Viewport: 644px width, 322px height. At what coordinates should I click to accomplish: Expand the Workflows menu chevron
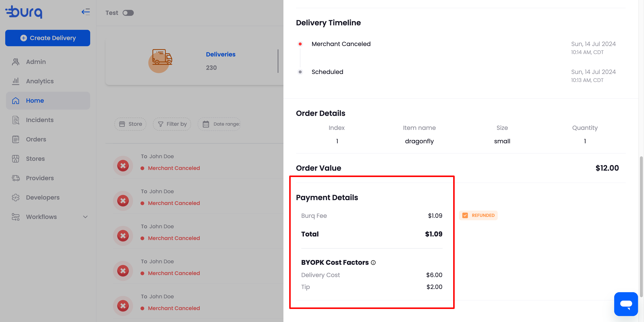click(x=85, y=217)
